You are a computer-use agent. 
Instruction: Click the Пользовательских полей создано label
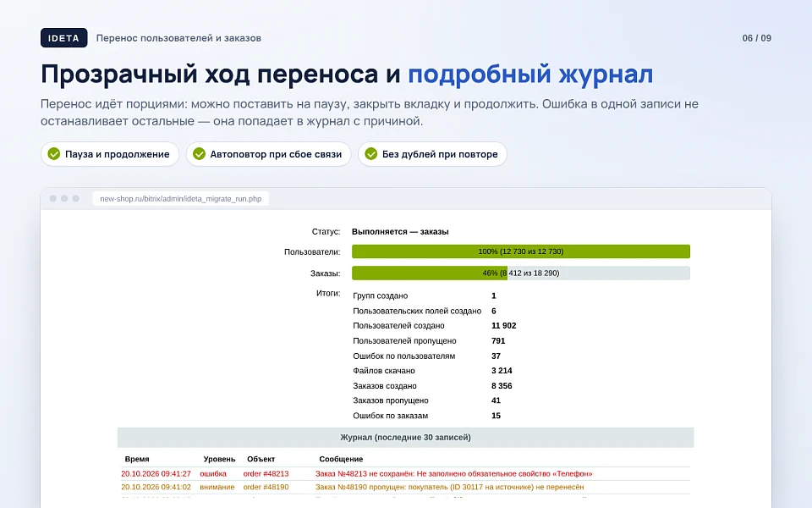pos(417,311)
